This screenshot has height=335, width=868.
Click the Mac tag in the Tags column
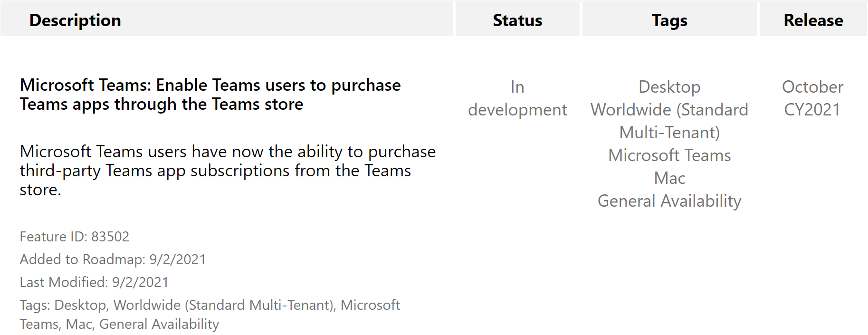point(669,178)
